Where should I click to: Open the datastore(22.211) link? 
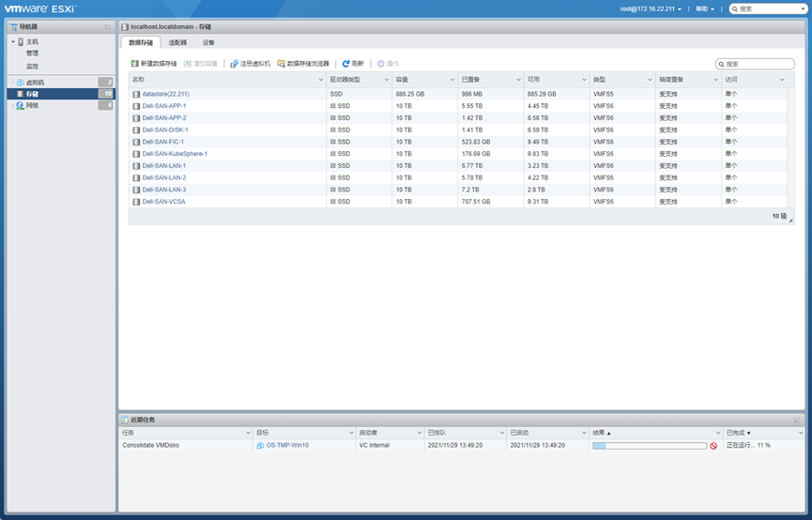[x=166, y=94]
